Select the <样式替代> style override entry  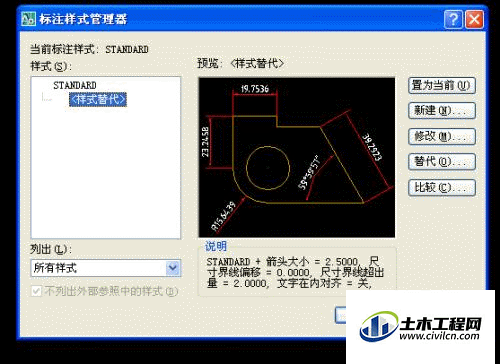[98, 99]
